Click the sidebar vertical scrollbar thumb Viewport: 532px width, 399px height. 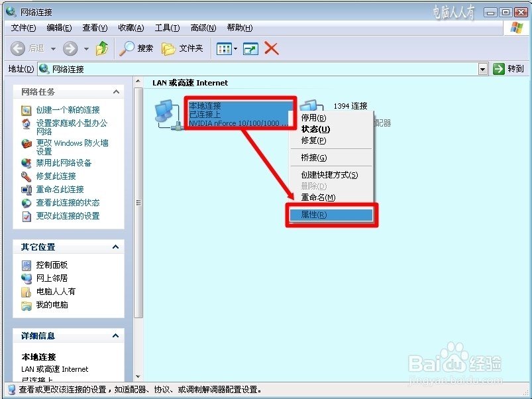click(x=138, y=203)
